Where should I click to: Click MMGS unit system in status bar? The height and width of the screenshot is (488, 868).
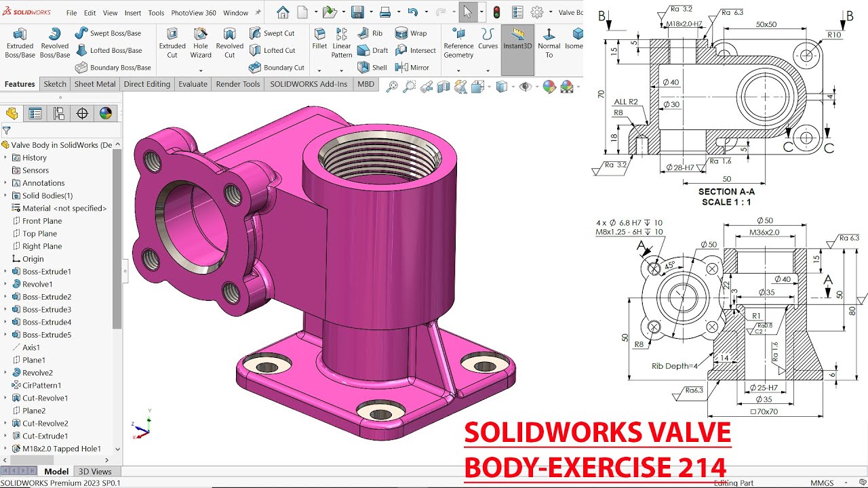pyautogui.click(x=822, y=483)
